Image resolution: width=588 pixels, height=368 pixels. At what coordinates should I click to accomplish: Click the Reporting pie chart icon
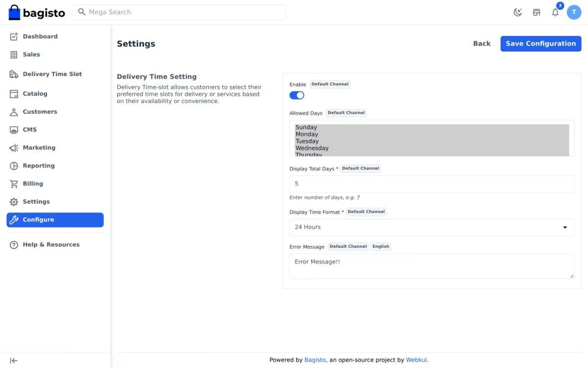(x=14, y=166)
